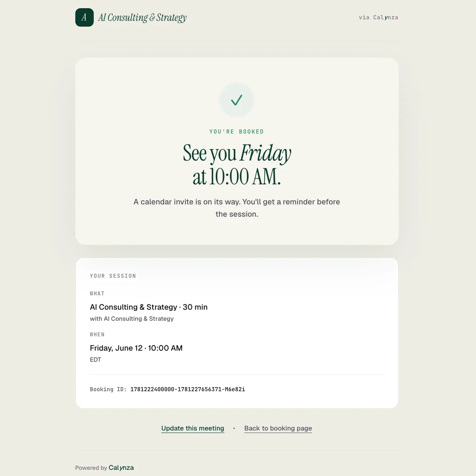476x476 pixels.
Task: Click the green 'A' logo icon
Action: pos(84,17)
